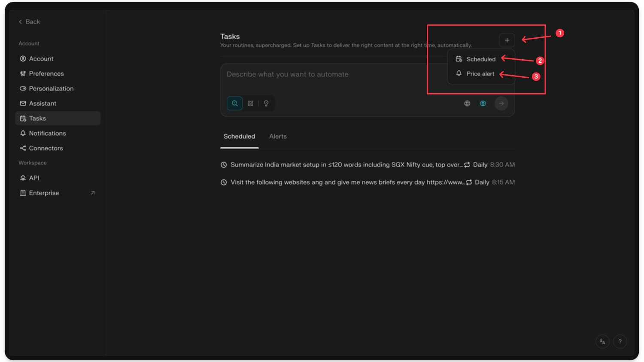This screenshot has height=362, width=644.
Task: Select the Scheduled tab
Action: [x=239, y=137]
